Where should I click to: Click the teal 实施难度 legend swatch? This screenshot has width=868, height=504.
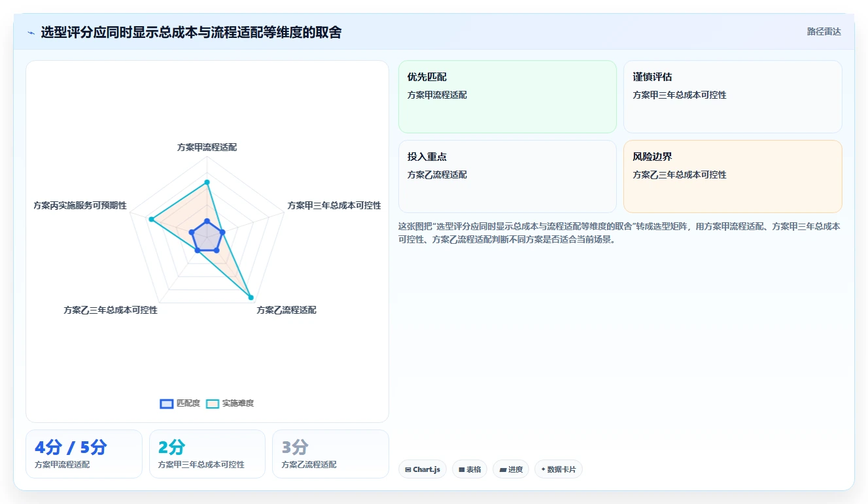[213, 403]
